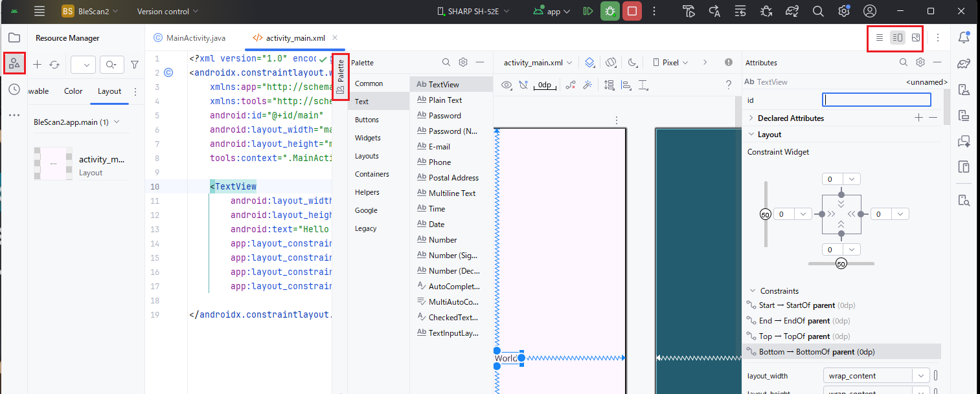Toggle the night mode moon icon
The width and height of the screenshot is (980, 394).
point(632,63)
